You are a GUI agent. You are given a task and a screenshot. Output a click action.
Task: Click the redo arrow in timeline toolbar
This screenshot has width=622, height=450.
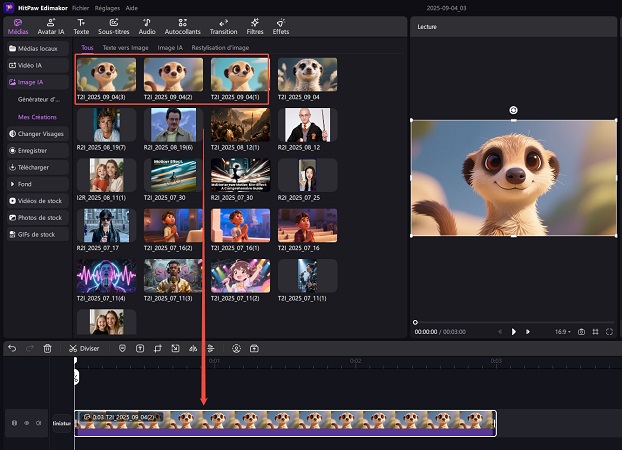[30, 348]
